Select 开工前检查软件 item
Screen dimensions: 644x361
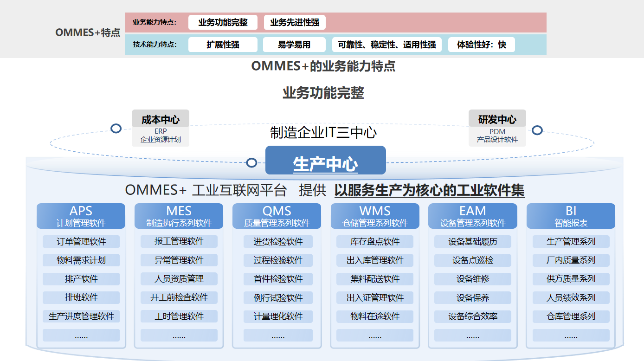(179, 297)
